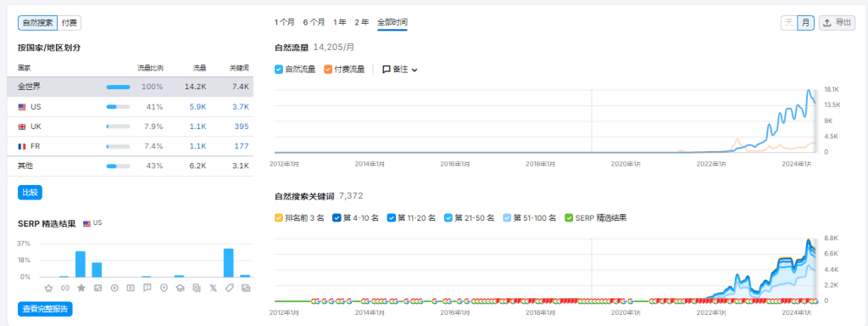Click the FR flag in country table
This screenshot has width=868, height=326.
click(21, 146)
